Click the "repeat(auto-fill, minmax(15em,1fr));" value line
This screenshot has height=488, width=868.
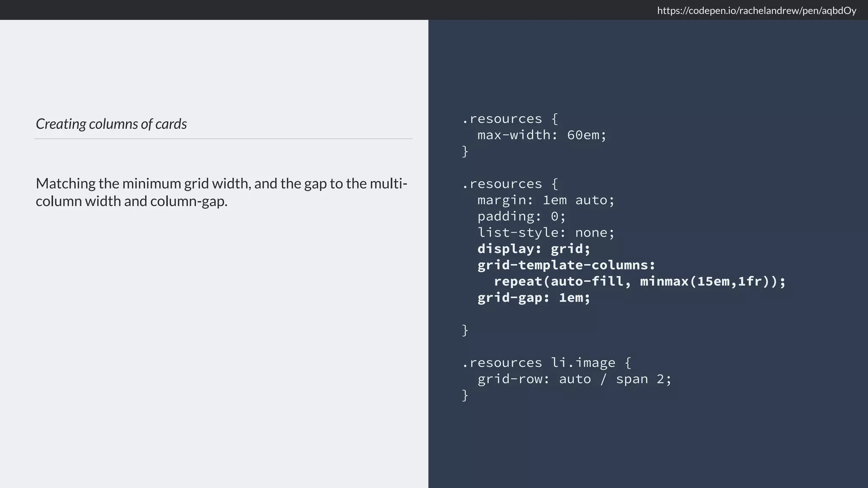pyautogui.click(x=640, y=281)
